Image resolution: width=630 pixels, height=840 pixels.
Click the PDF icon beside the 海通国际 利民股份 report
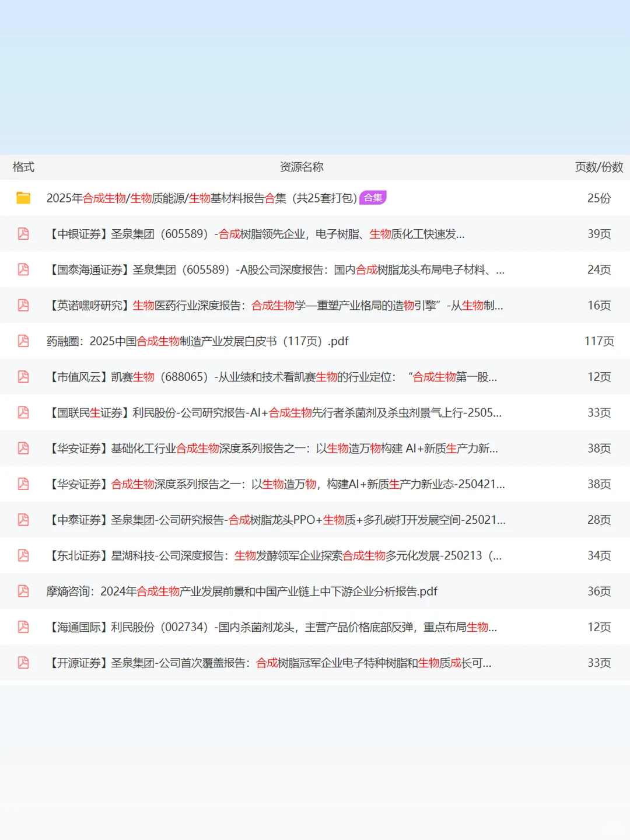tap(23, 626)
